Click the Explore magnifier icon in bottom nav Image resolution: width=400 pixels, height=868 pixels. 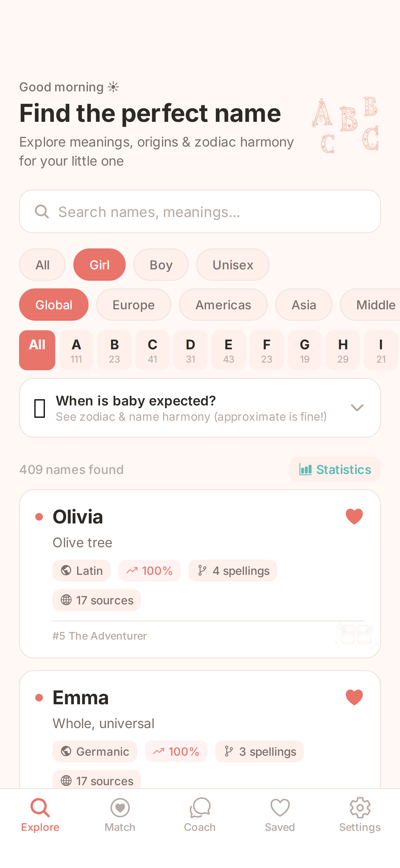pos(40,807)
